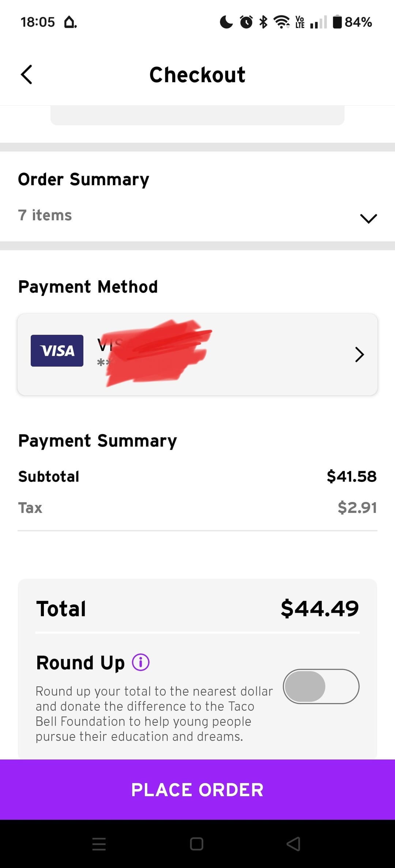This screenshot has width=395, height=868.
Task: Expand the Order Summary chevron
Action: 368,218
